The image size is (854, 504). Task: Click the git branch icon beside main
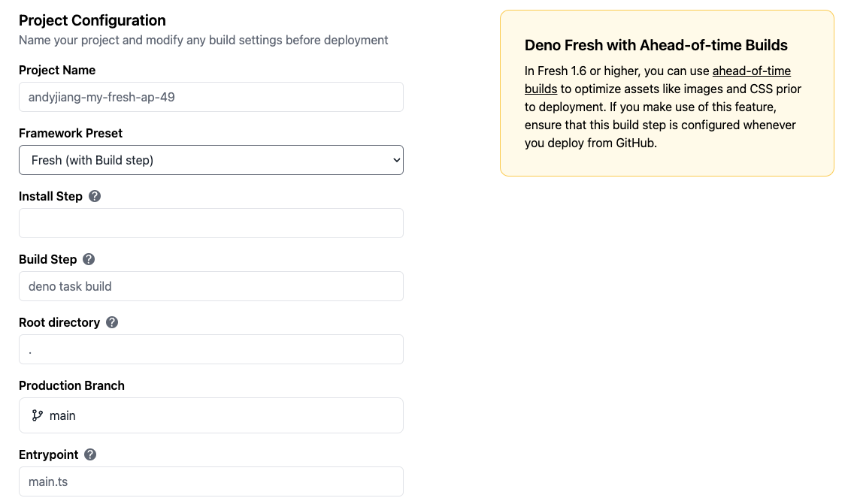click(38, 415)
